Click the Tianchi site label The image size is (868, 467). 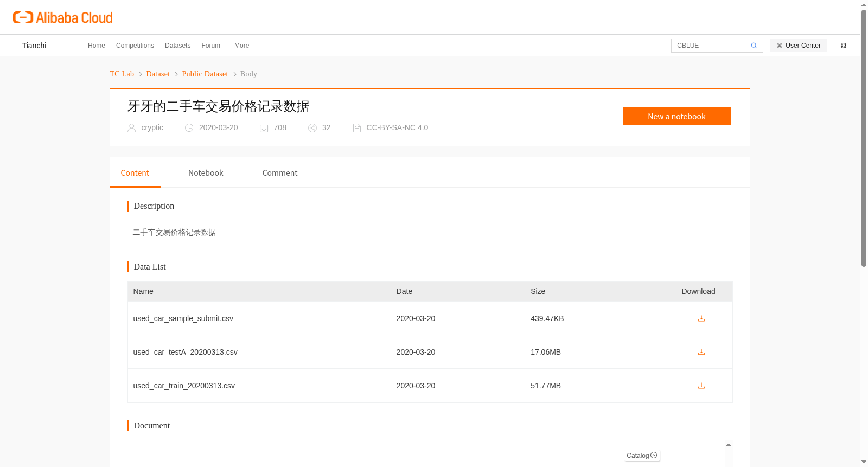(34, 46)
